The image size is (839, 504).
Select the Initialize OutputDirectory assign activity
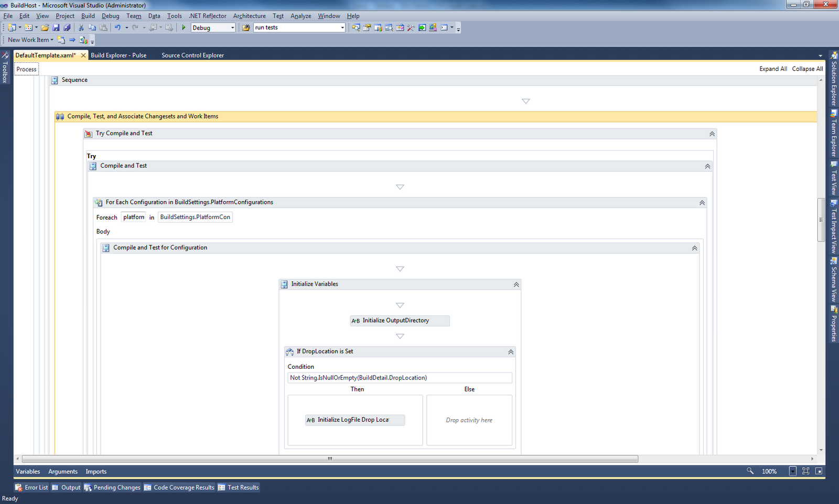click(400, 321)
